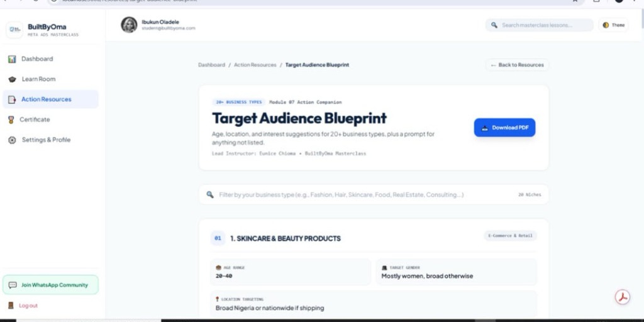This screenshot has height=322, width=644.
Task: Join the WhatsApp Community
Action: click(x=50, y=285)
